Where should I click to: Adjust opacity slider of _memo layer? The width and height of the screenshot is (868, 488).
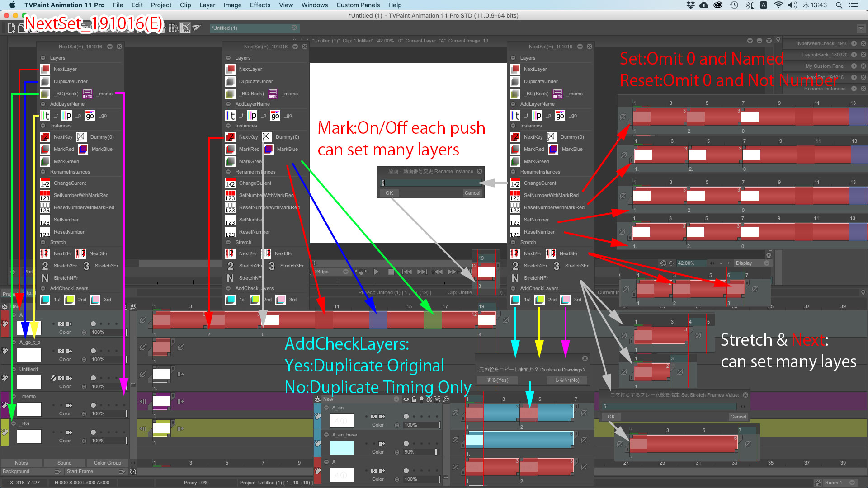click(108, 413)
